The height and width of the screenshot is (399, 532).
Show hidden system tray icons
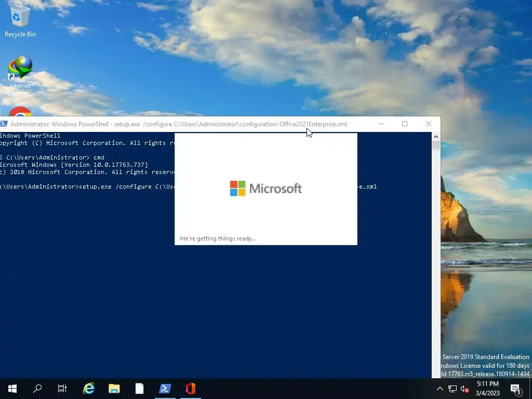(440, 389)
